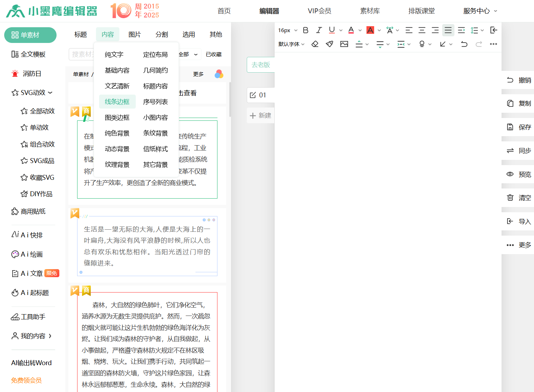
Task: Select the justify alignment icon
Action: 448,30
